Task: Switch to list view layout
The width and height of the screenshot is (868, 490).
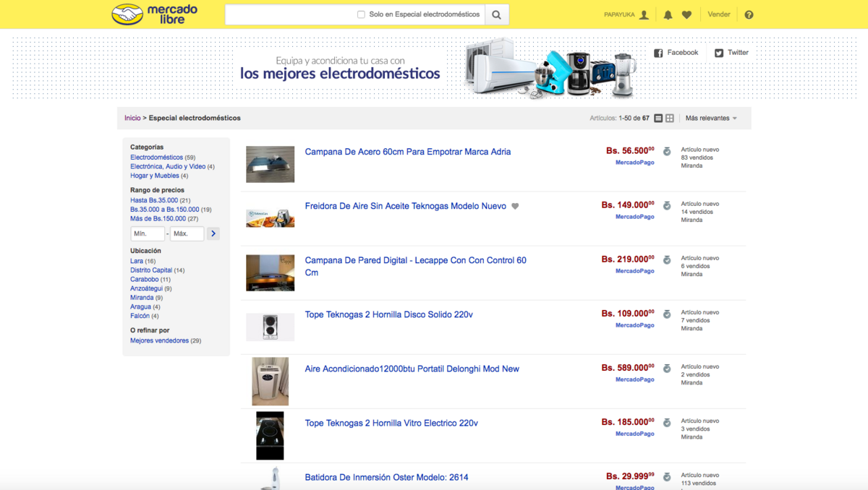Action: tap(658, 119)
